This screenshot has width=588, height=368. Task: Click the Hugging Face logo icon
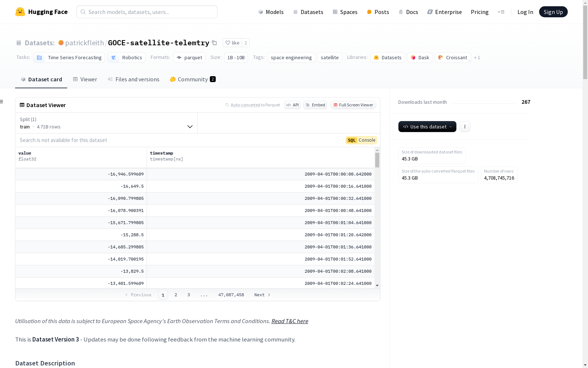pos(20,12)
